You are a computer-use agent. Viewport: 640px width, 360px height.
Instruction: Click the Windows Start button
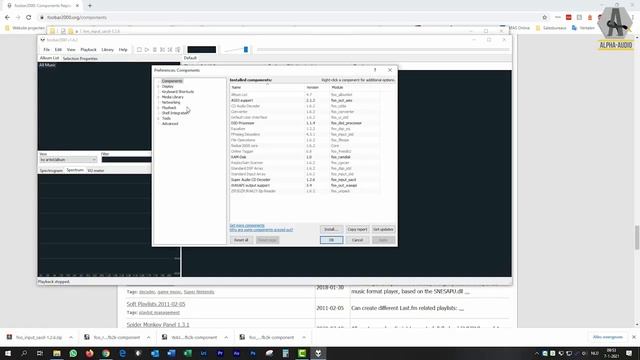coord(8,353)
